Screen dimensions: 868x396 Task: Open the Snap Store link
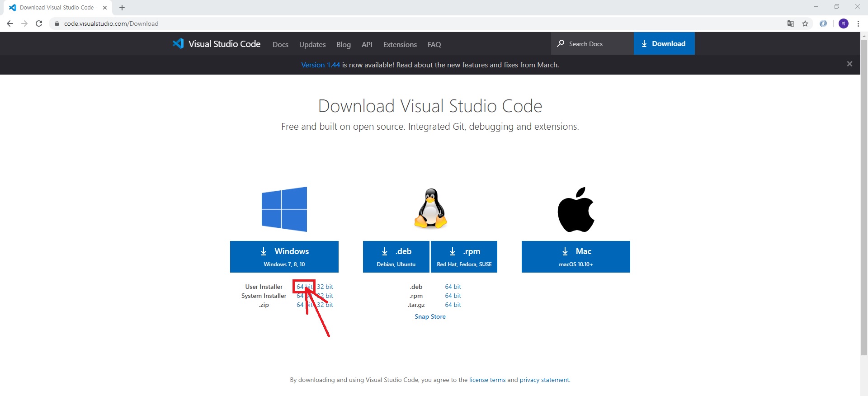pos(430,316)
